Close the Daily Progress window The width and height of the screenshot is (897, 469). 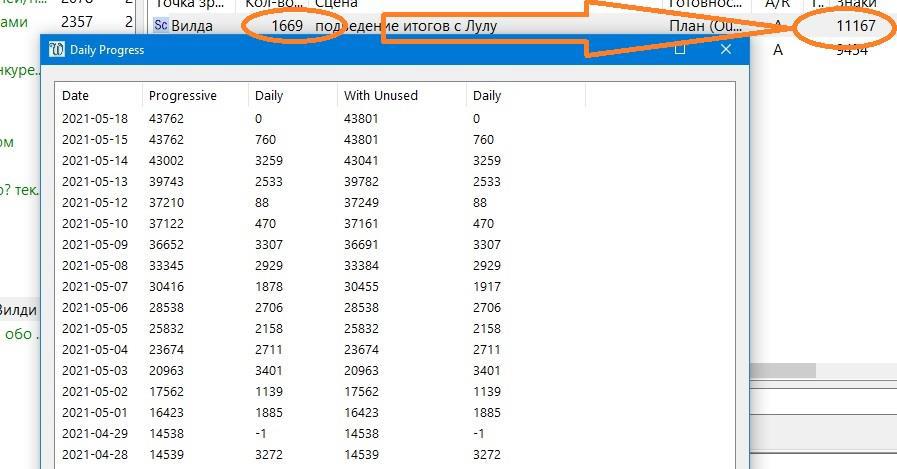pos(726,49)
